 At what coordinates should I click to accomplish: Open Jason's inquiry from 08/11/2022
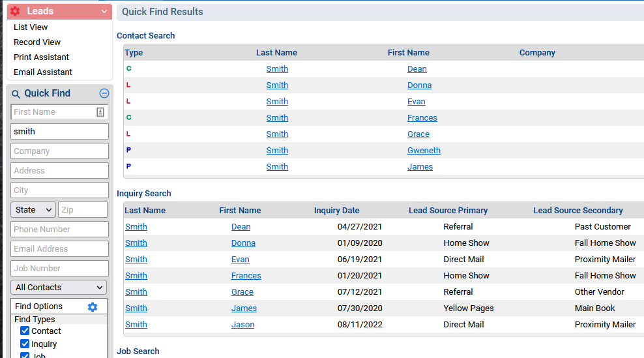pyautogui.click(x=242, y=325)
